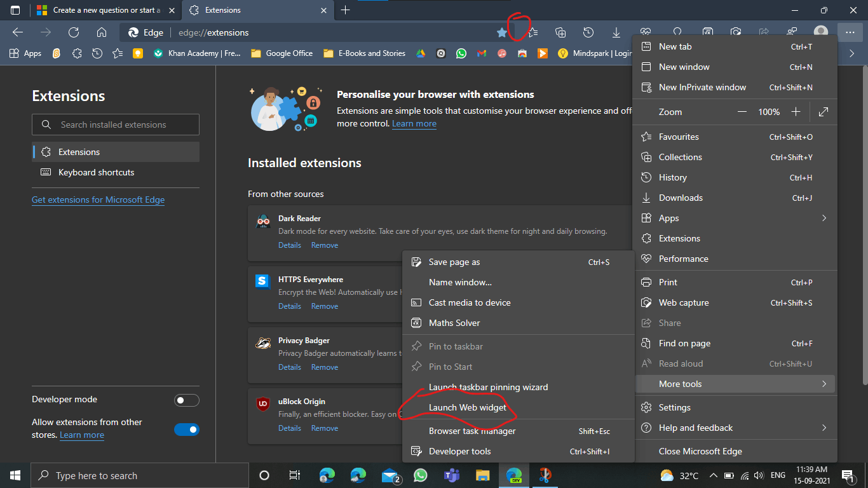Open Mail app from the taskbar
The width and height of the screenshot is (868, 488).
click(x=390, y=475)
